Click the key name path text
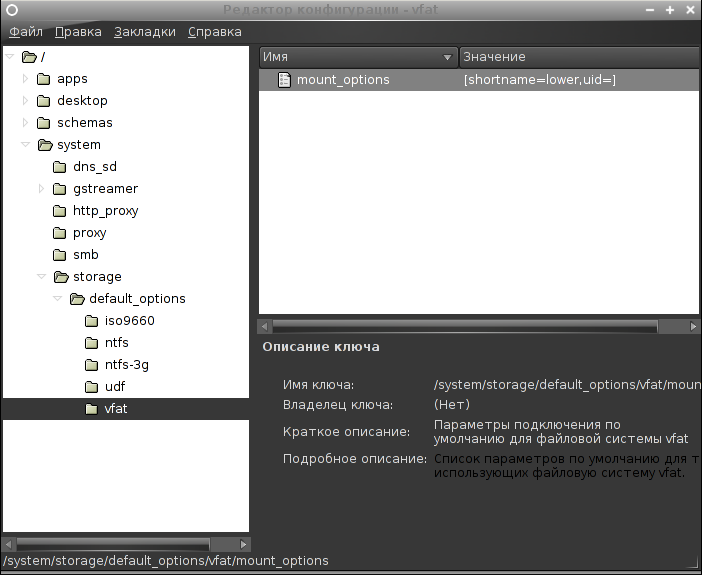Screen dimensions: 702x575 click(567, 385)
